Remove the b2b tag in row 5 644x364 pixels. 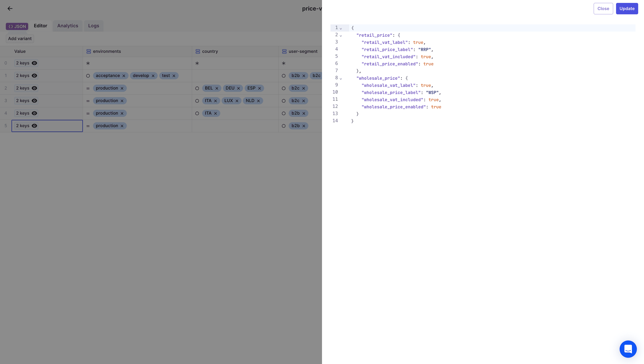coord(304,126)
